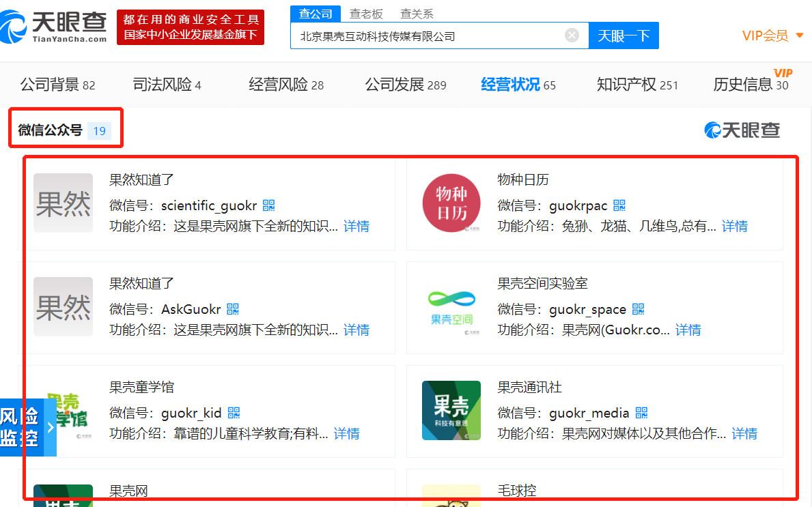This screenshot has width=812, height=507.
Task: Open QR code for scientific_guokr account
Action: click(x=269, y=205)
